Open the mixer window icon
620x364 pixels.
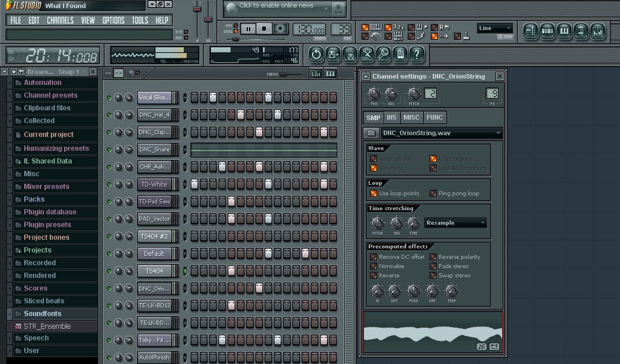click(597, 31)
